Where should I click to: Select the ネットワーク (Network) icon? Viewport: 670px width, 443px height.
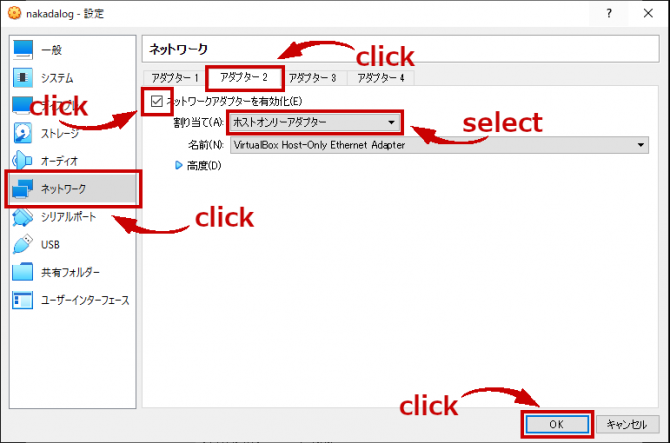tap(23, 189)
